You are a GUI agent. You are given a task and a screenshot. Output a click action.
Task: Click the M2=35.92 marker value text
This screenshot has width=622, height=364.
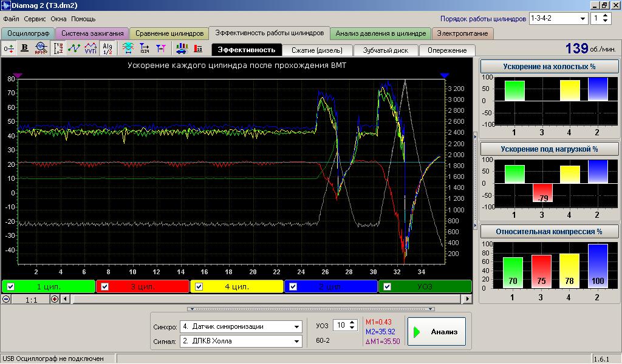380,332
